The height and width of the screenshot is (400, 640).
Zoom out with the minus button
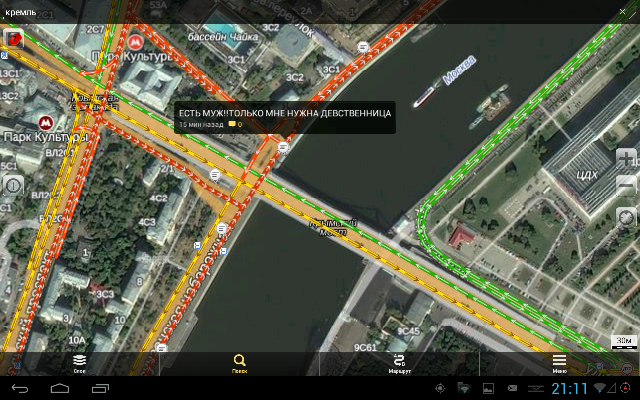click(x=626, y=186)
